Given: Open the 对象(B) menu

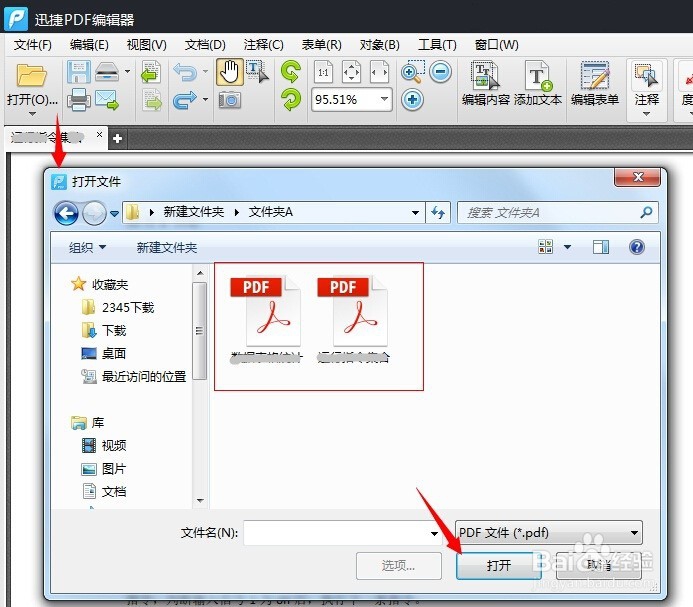Looking at the screenshot, I should click(380, 45).
